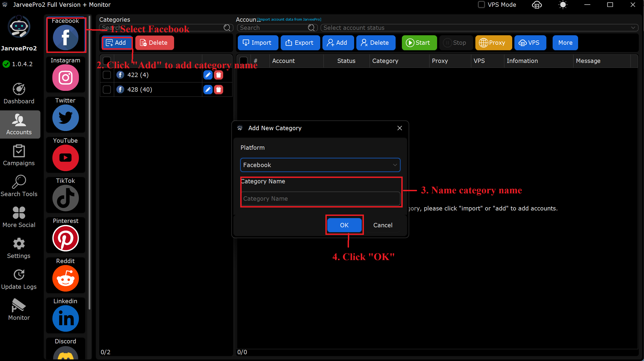Close the Add New Category dialog

(400, 128)
